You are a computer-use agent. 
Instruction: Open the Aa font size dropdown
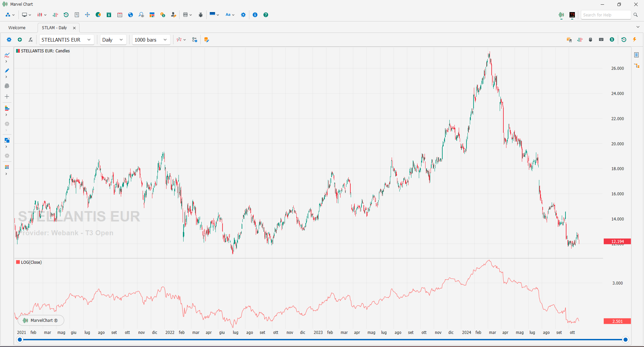tap(230, 15)
